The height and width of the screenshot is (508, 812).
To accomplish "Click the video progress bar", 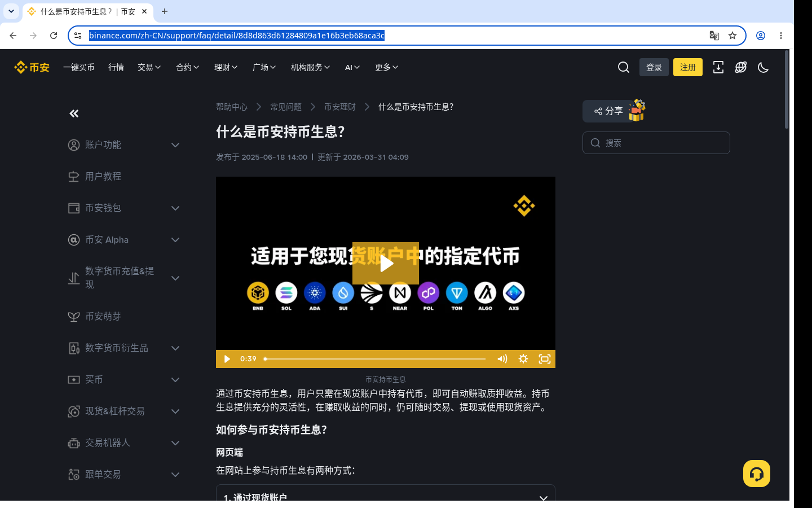I will click(x=375, y=359).
